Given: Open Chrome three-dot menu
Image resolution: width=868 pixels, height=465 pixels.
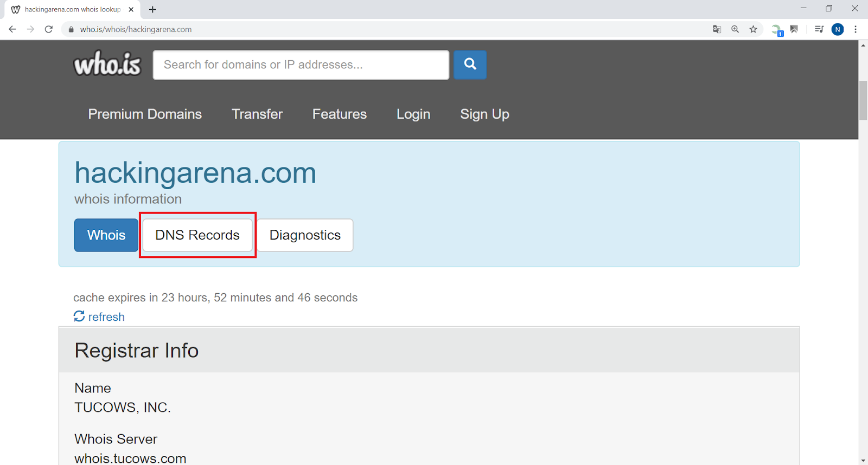Looking at the screenshot, I should (x=856, y=29).
